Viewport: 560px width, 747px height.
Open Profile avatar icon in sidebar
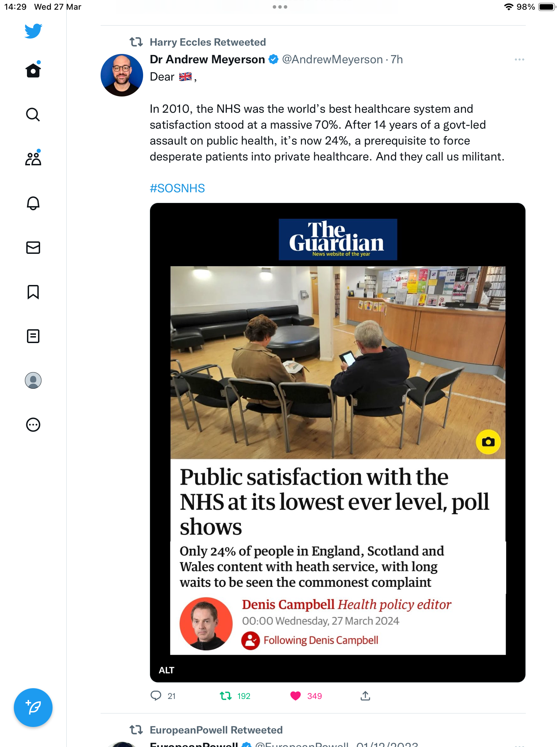point(33,380)
